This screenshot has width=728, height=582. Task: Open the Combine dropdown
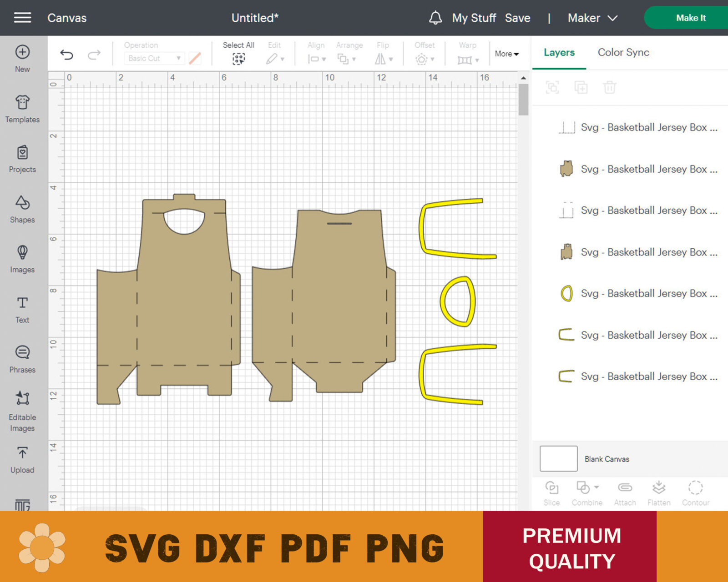(587, 493)
